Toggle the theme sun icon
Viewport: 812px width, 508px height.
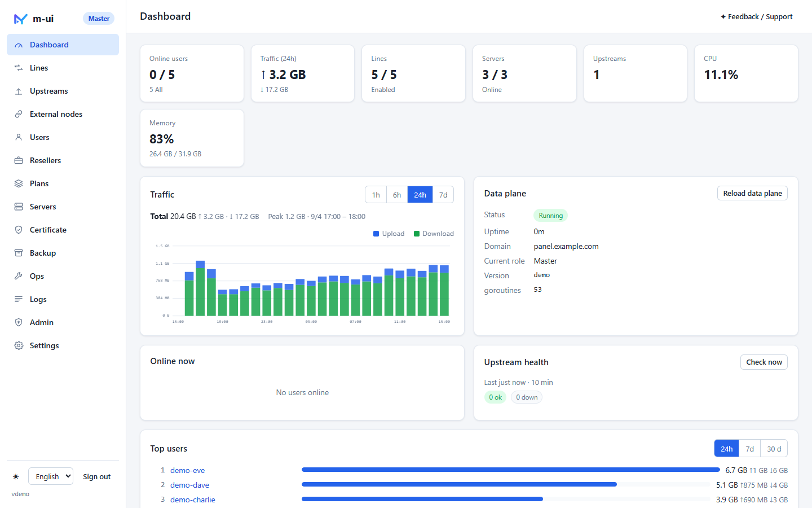click(16, 477)
